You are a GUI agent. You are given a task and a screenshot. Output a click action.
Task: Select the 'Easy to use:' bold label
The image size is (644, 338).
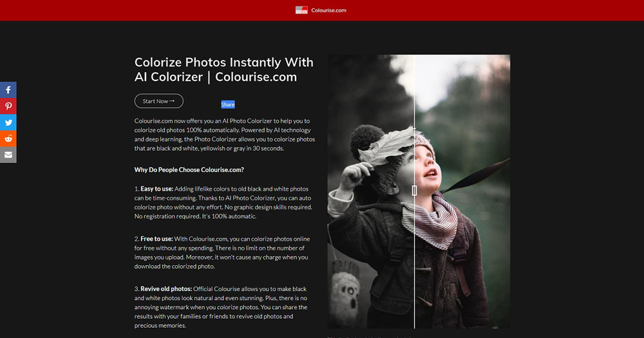[157, 189]
